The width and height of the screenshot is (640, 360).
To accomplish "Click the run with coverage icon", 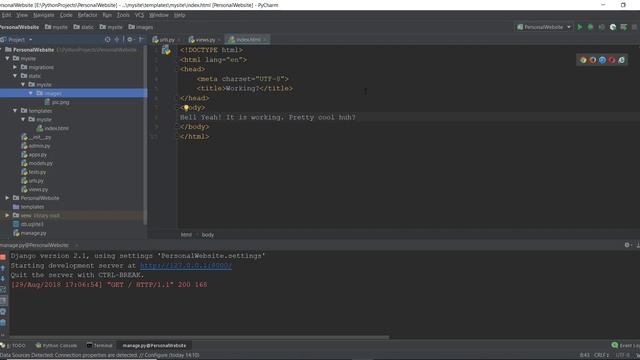I will 601,27.
